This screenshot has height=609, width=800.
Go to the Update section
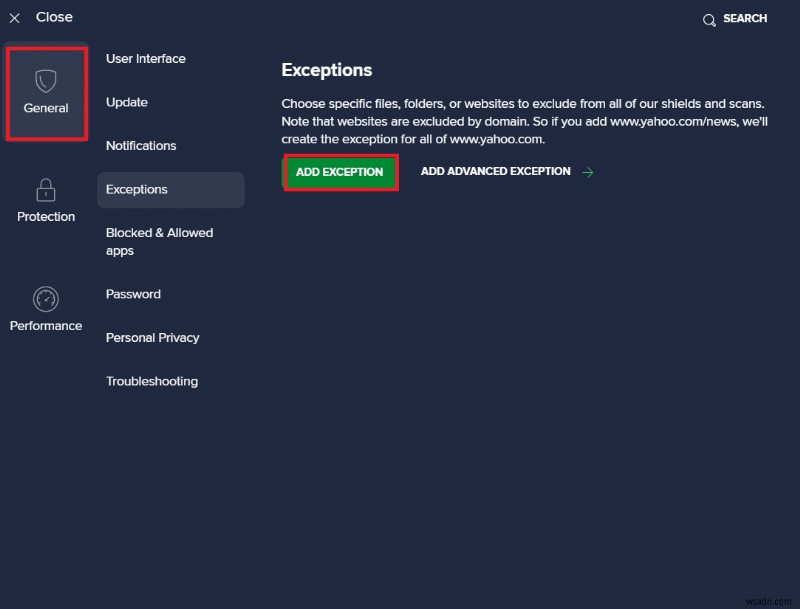pos(127,102)
